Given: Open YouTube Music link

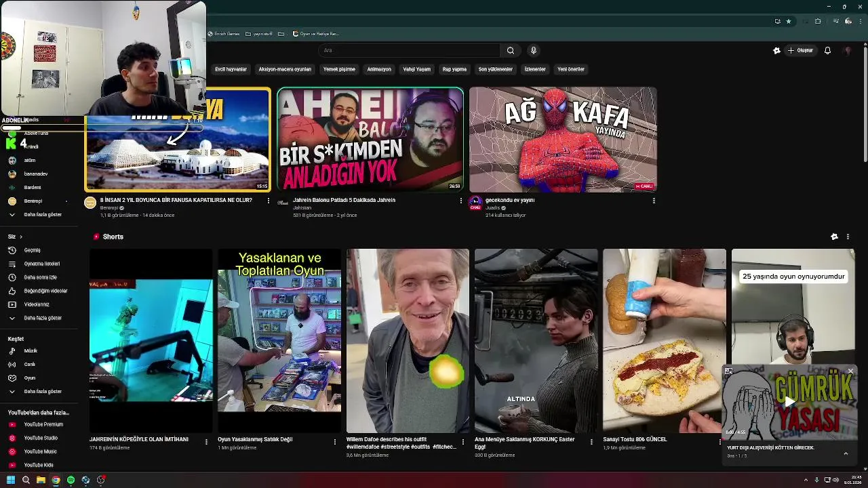Looking at the screenshot, I should 41,451.
